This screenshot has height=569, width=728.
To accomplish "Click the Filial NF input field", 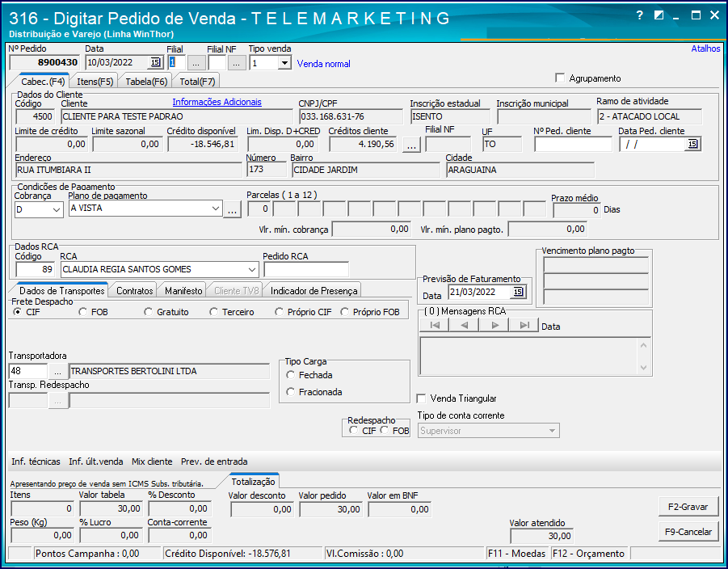I will [217, 63].
